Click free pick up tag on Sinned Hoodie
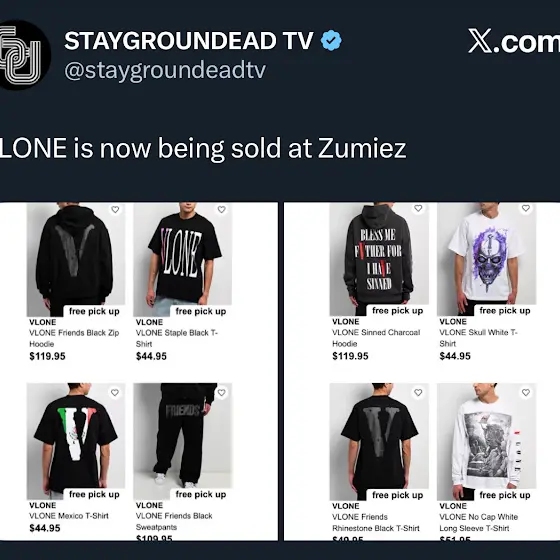 tap(398, 311)
